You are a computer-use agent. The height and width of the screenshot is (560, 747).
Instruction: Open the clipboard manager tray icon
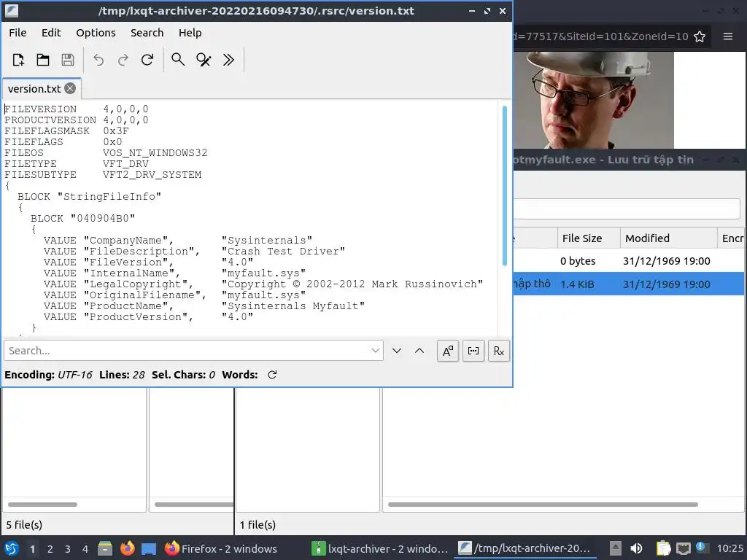click(662, 548)
